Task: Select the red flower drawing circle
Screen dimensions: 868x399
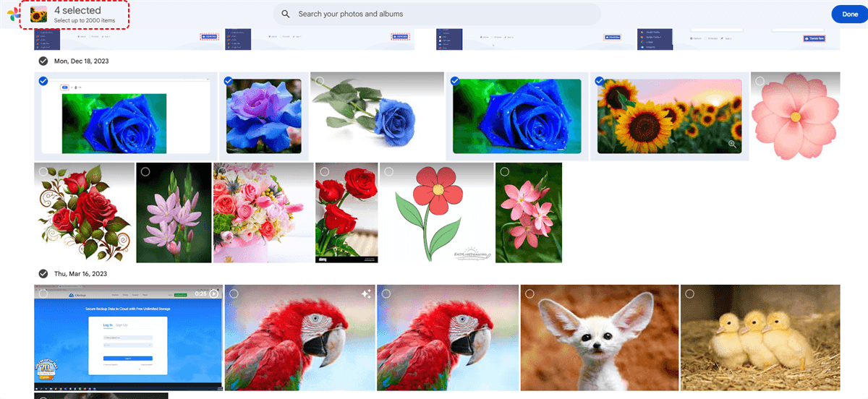Action: [x=388, y=171]
